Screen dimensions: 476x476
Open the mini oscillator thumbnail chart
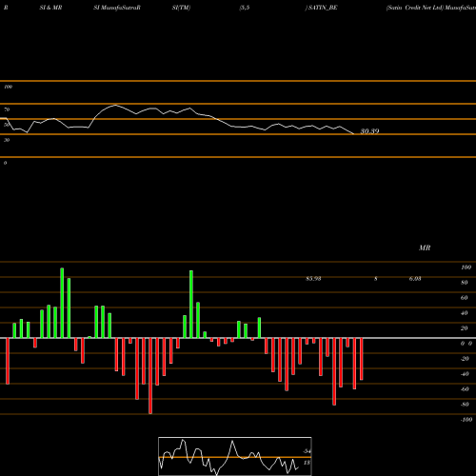coord(235,456)
